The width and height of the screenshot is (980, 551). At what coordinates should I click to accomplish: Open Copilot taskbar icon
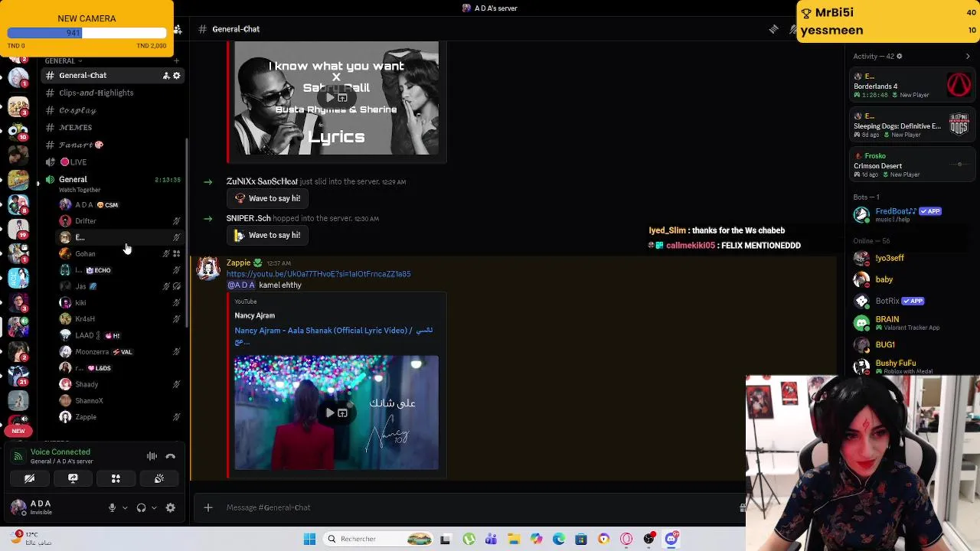pos(536,539)
